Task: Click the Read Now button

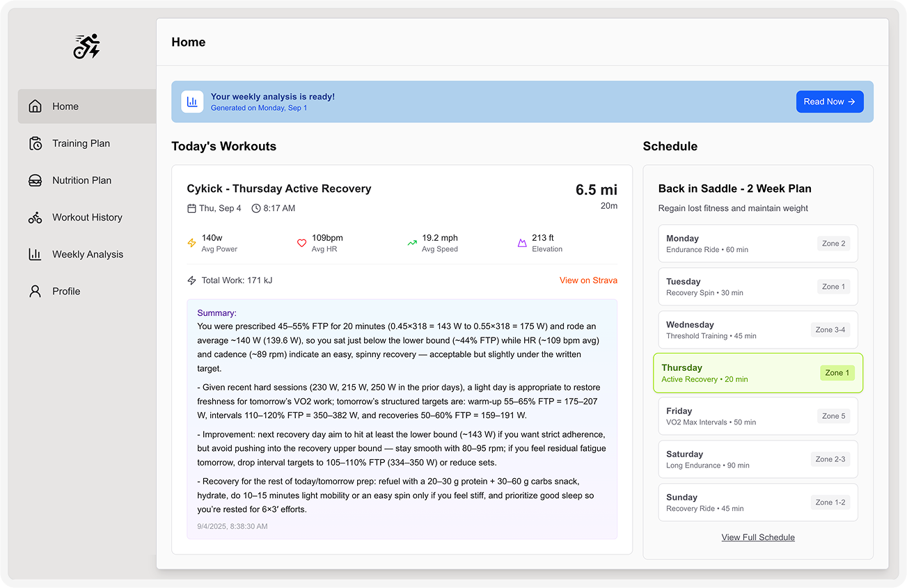Action: 830,102
